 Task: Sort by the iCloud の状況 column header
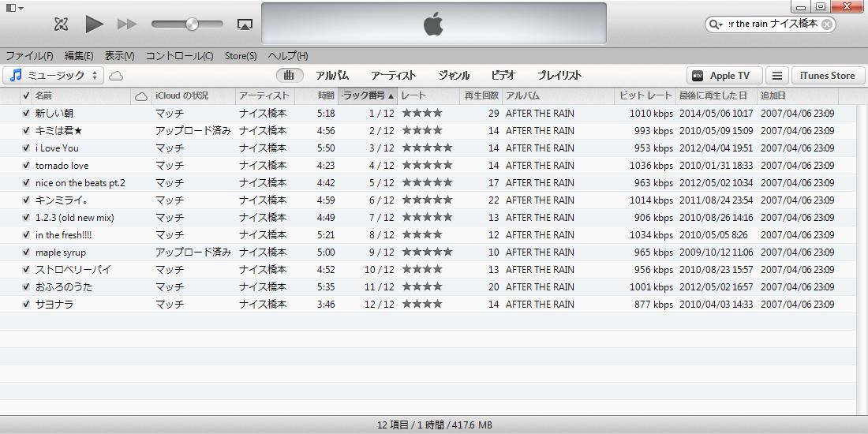193,95
